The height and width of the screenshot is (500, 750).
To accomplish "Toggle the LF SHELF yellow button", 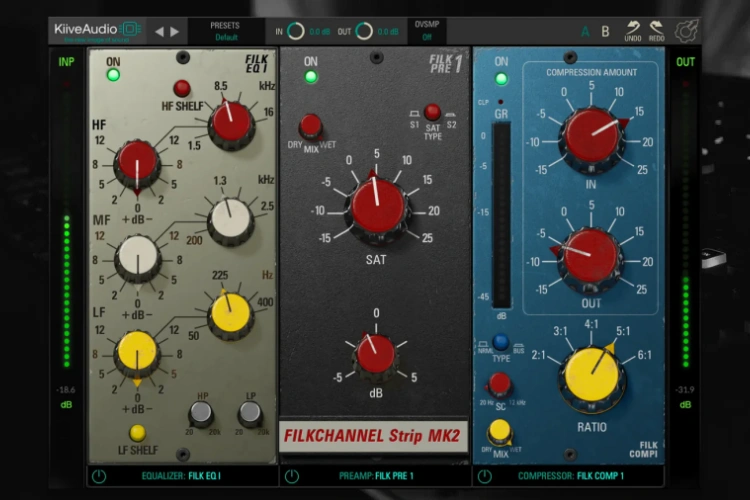I will point(138,433).
